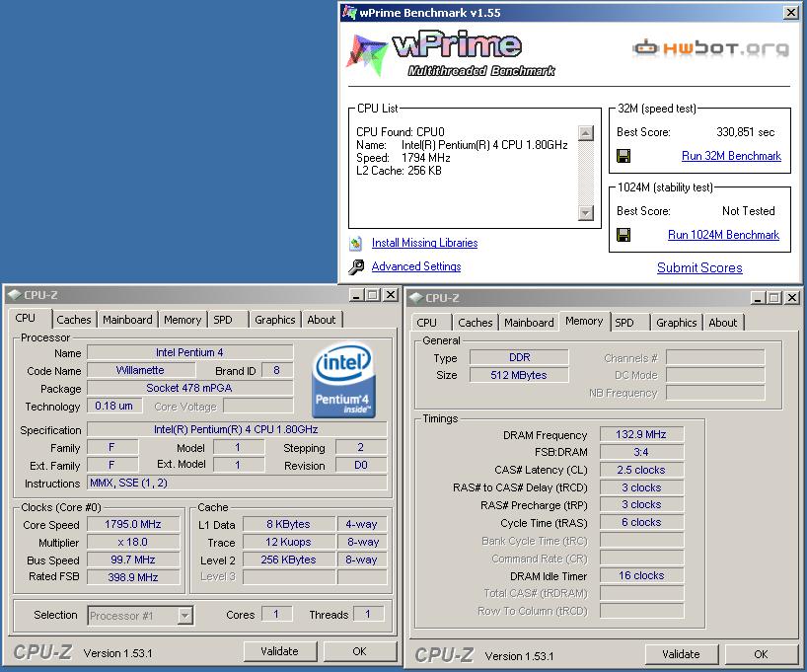Click the DRAM Frequency value 132.9 MHz
The image size is (807, 672).
[x=641, y=434]
